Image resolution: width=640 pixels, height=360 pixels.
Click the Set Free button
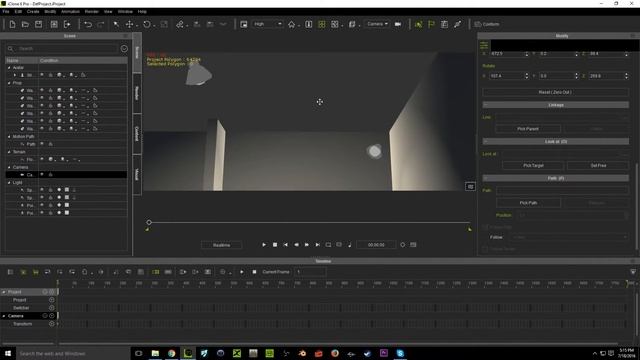point(598,166)
